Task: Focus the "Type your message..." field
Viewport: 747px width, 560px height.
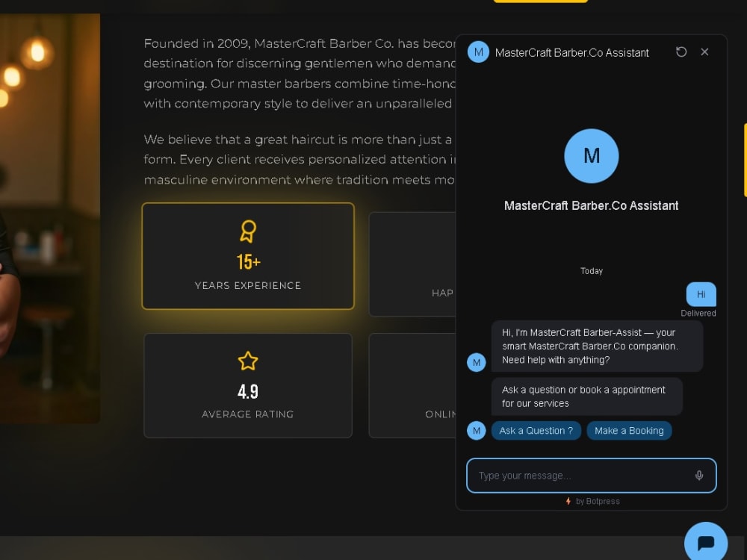Action: click(x=591, y=475)
